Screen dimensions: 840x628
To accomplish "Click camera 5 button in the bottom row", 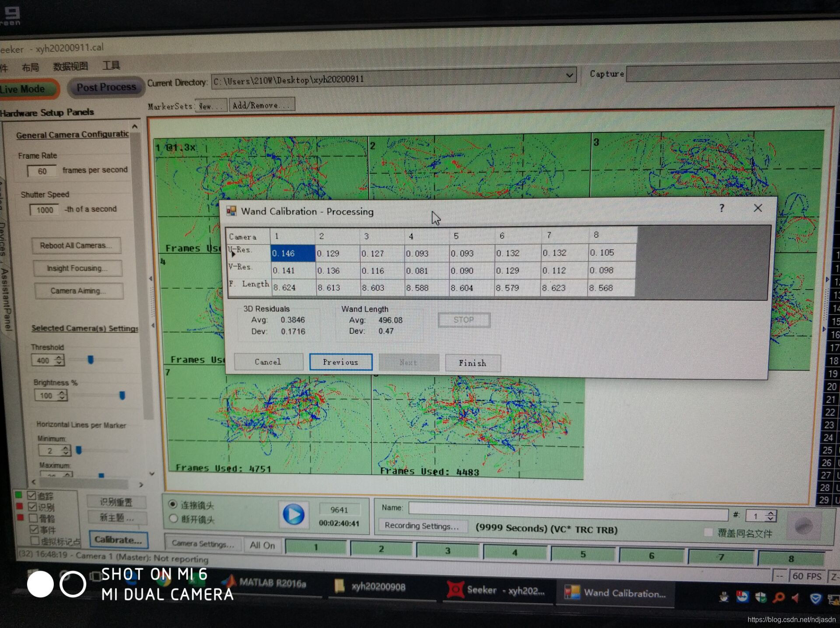I will coord(583,554).
